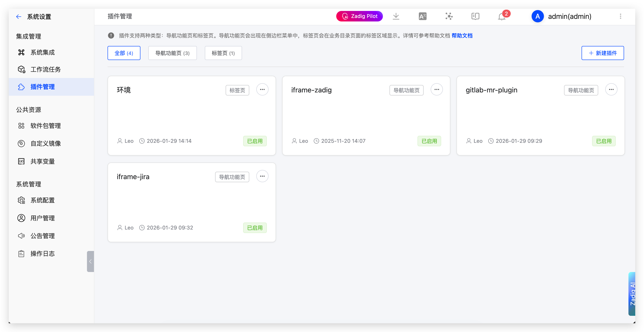This screenshot has width=644, height=332.
Task: Open the 操作日志 page
Action: pos(42,253)
